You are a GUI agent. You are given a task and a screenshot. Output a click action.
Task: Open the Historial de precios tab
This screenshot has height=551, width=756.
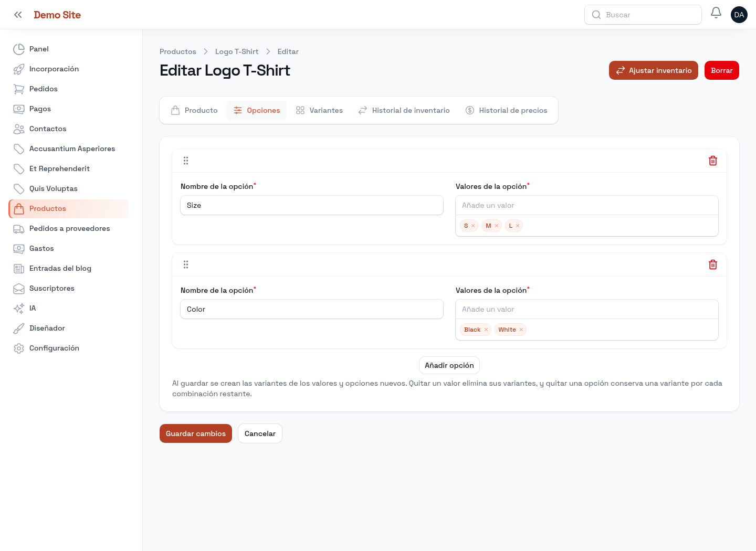coord(507,110)
